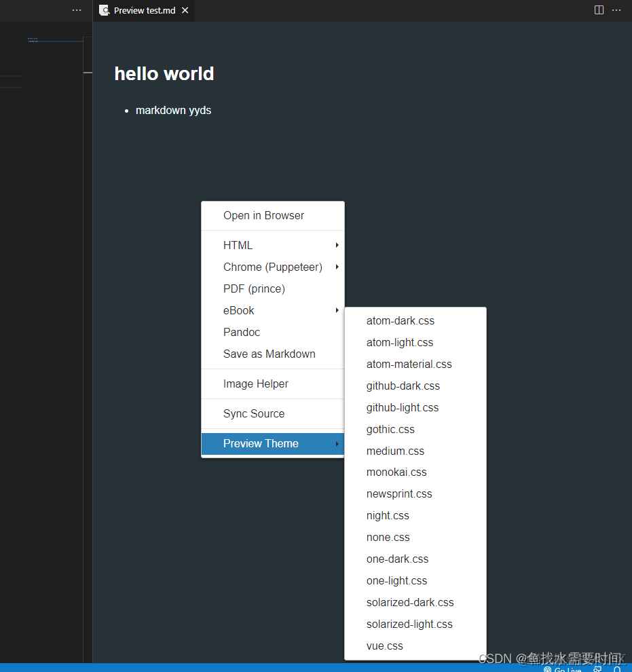This screenshot has width=632, height=672.
Task: Expand the Preview Theme submenu arrow
Action: (x=337, y=443)
